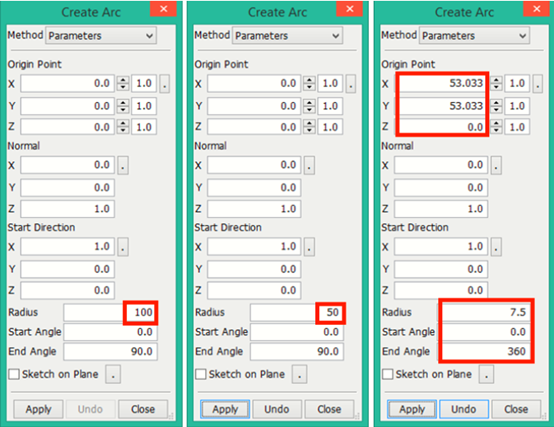
Task: Click Normal picker dot button in right dialog
Action: tap(496, 165)
